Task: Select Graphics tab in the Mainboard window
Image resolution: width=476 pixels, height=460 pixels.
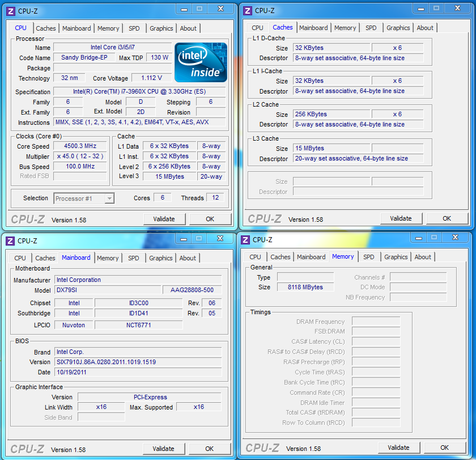Action: 160,258
